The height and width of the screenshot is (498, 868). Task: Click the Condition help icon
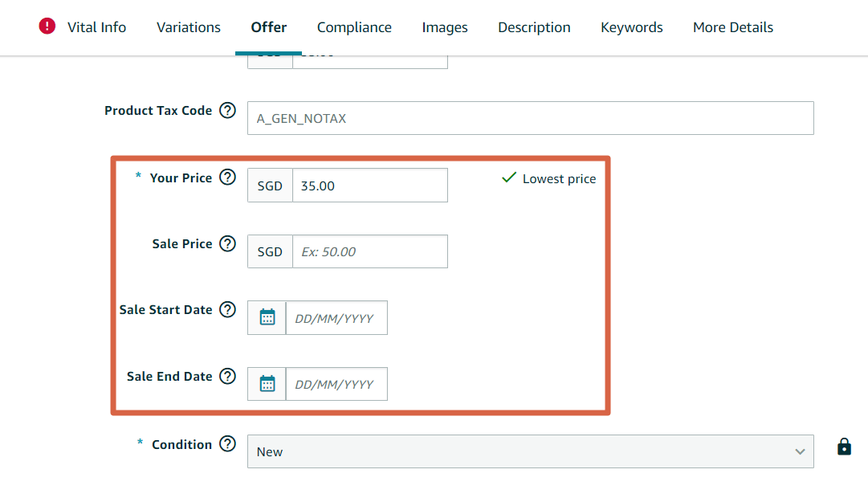point(228,443)
